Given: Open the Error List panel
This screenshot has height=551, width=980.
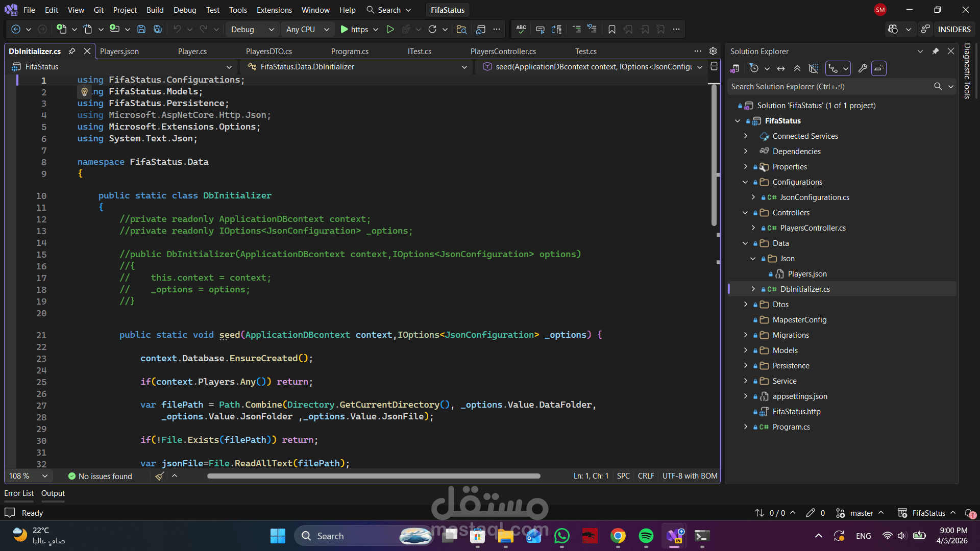Looking at the screenshot, I should point(19,493).
